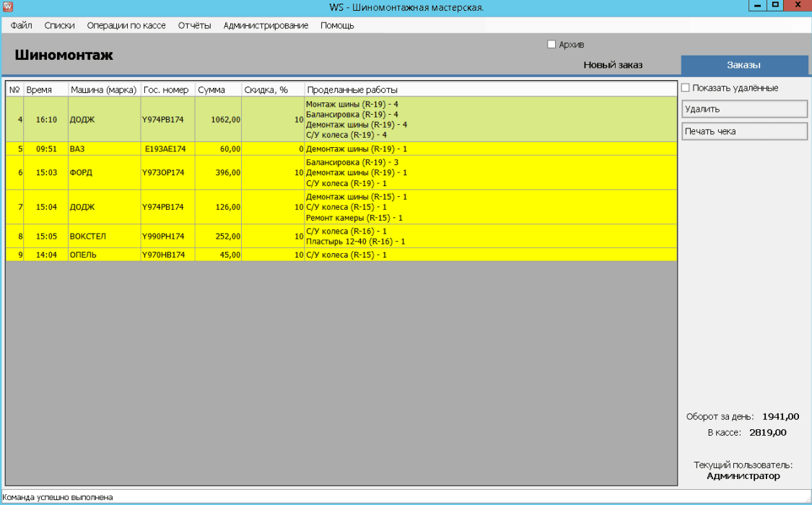812x505 pixels.
Task: Open the Отчёты menu
Action: pyautogui.click(x=194, y=25)
